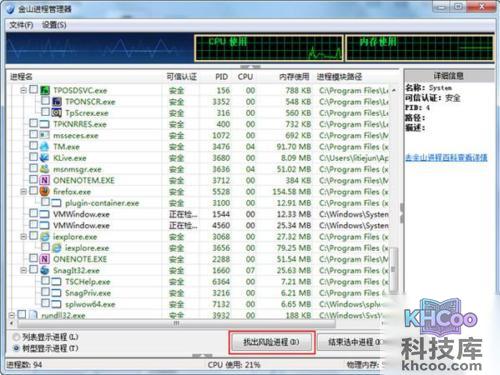Collapse the firefox.exe tree node
500x375 pixels.
tap(23, 192)
